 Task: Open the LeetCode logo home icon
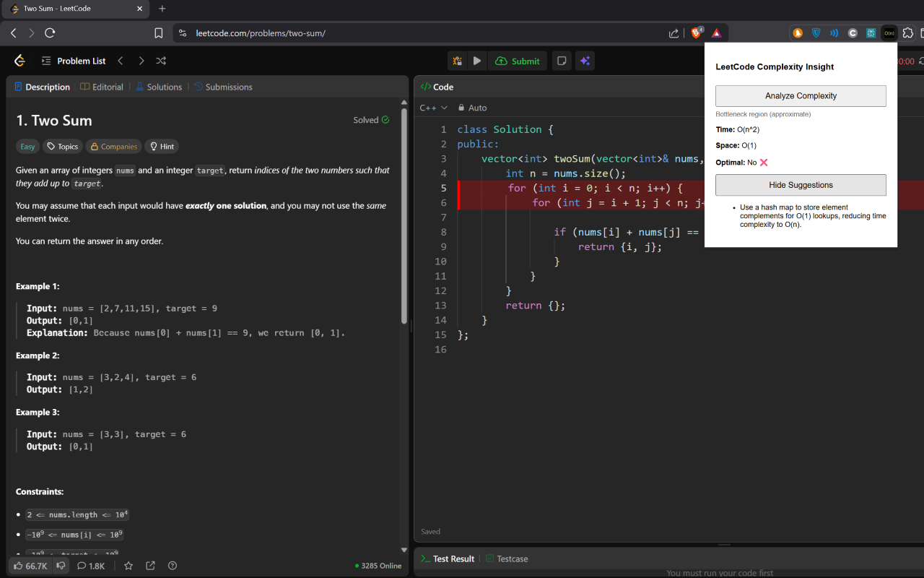pyautogui.click(x=19, y=61)
